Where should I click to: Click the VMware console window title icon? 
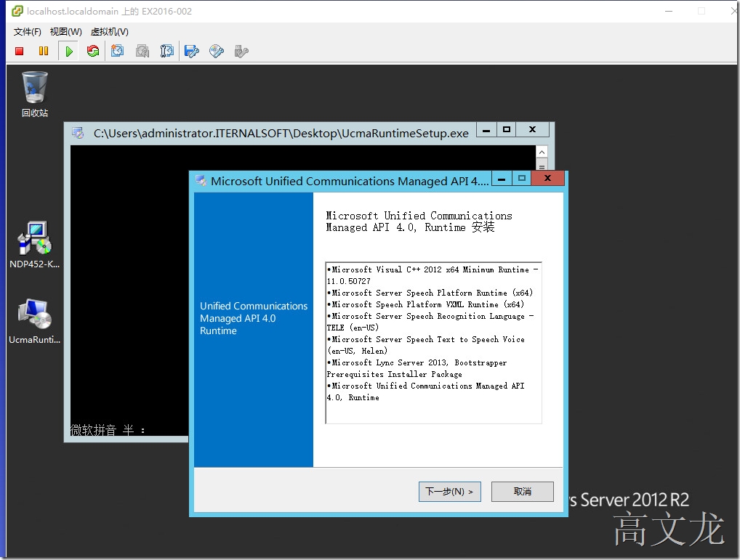(17, 11)
